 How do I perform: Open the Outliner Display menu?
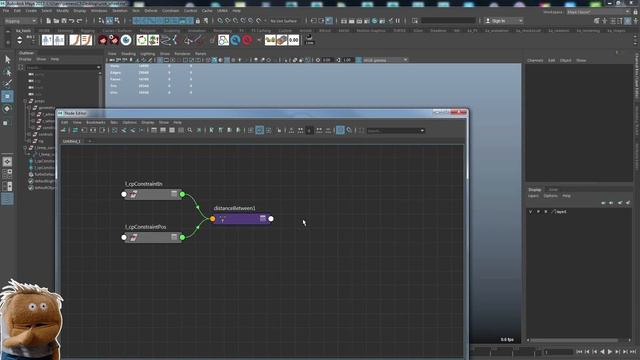pyautogui.click(x=25, y=59)
